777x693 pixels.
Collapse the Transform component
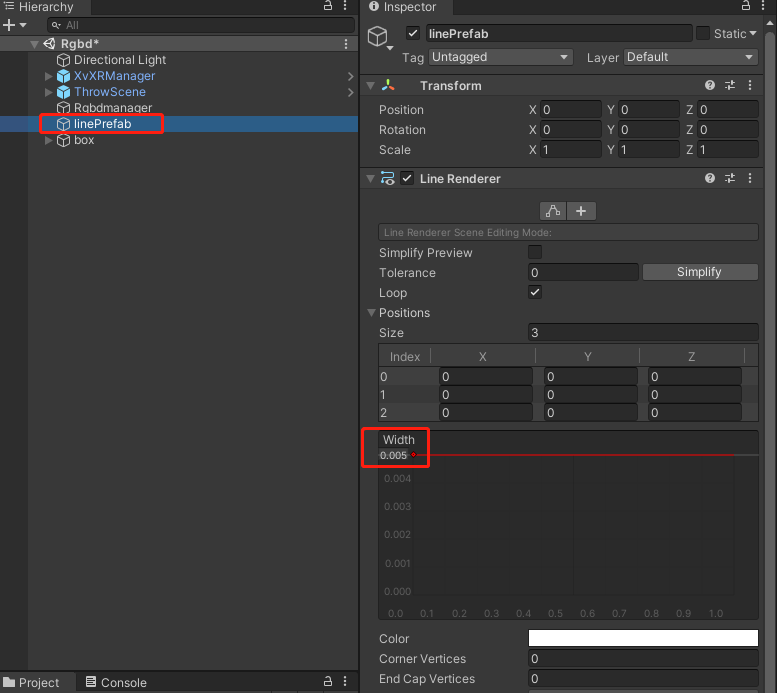point(370,86)
